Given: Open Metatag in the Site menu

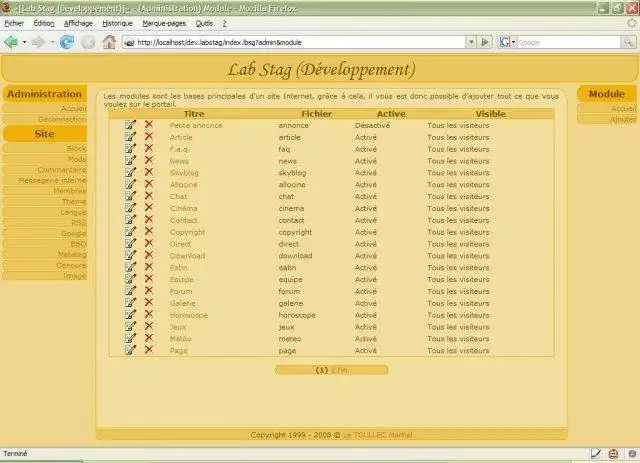Looking at the screenshot, I should (72, 254).
